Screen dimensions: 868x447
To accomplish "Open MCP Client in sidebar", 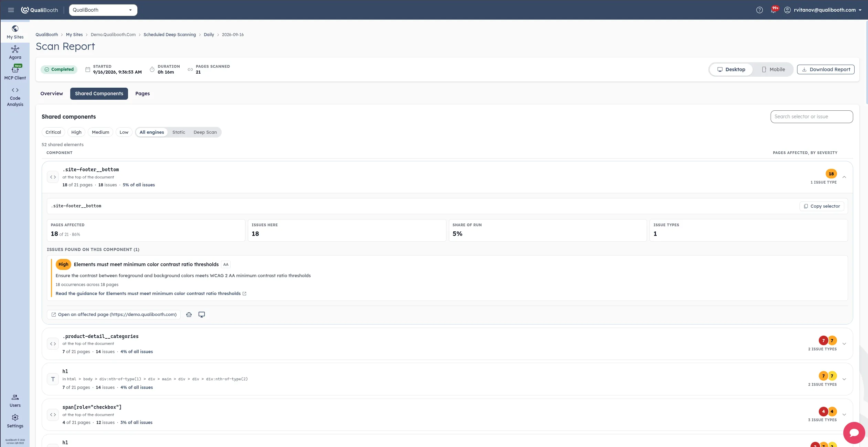I will pyautogui.click(x=15, y=73).
